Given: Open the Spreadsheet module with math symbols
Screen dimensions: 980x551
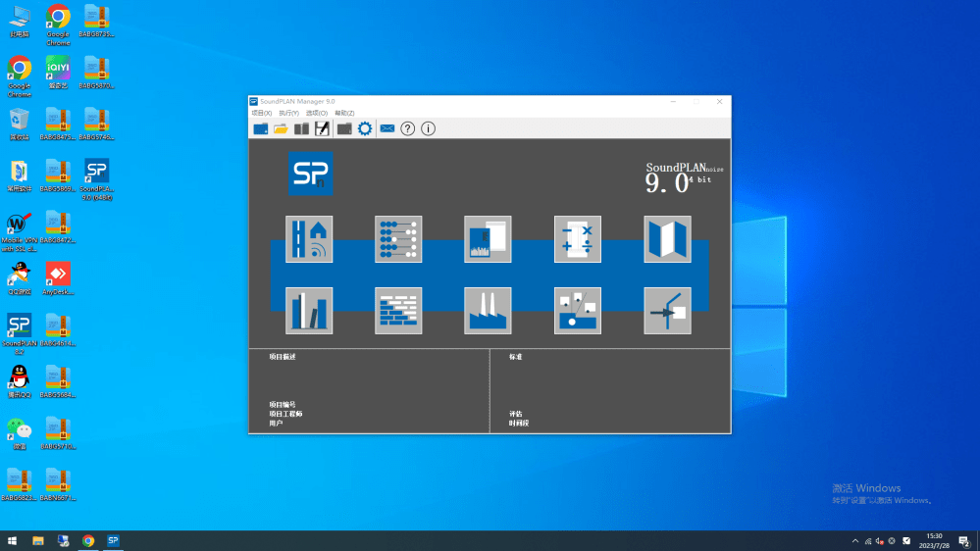Looking at the screenshot, I should 577,239.
